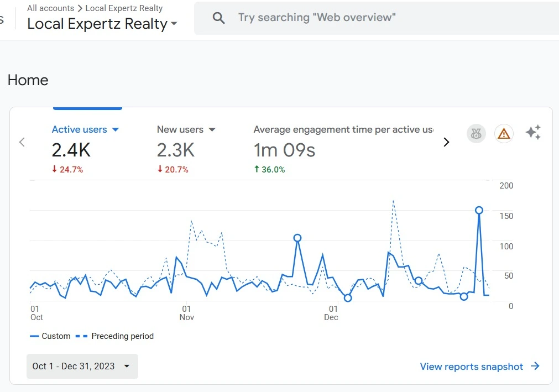
Task: Click the All accounts breadcrumb
Action: coord(50,8)
